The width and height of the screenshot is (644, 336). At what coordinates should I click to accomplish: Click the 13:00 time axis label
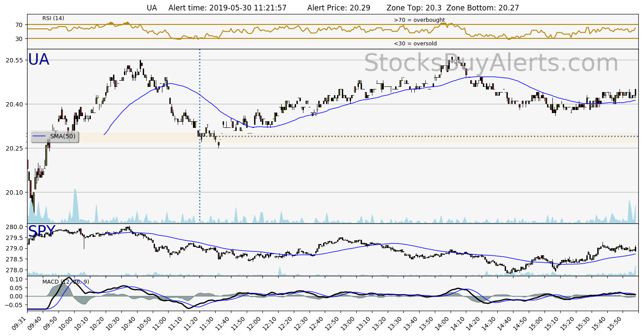tap(349, 323)
